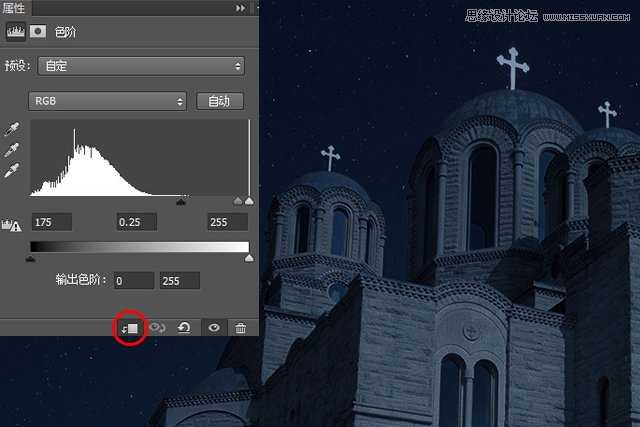Toggle adjustment layer visibility eye
Viewport: 640px width, 427px height.
coord(213,327)
